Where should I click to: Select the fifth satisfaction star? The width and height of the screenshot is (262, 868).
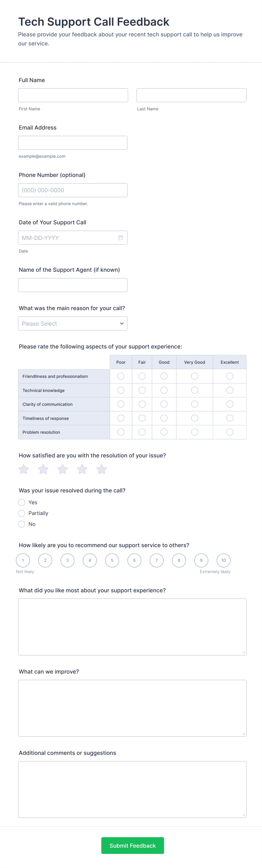102,469
